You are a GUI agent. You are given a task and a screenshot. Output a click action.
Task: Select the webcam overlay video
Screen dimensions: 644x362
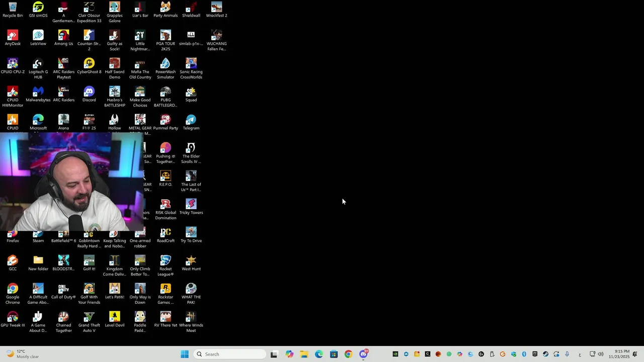click(72, 182)
